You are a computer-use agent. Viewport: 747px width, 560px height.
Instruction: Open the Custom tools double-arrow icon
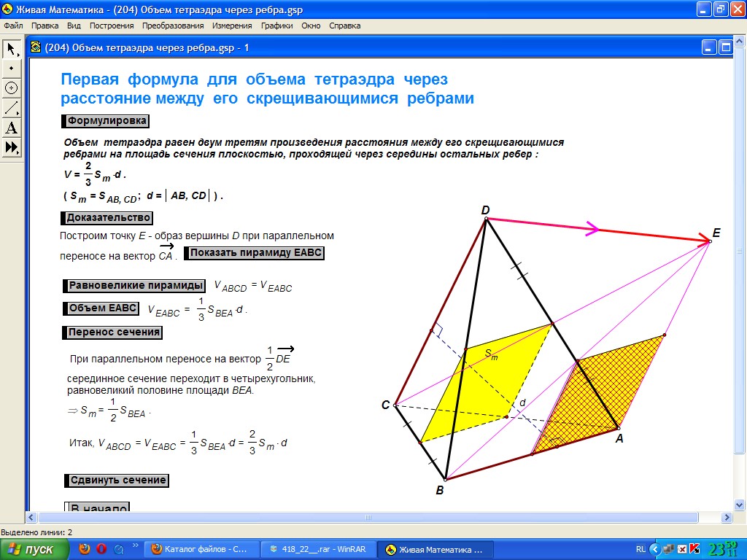11,148
